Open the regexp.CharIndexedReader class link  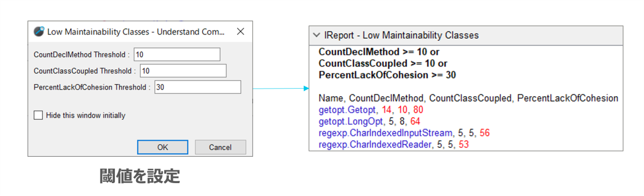[375, 145]
